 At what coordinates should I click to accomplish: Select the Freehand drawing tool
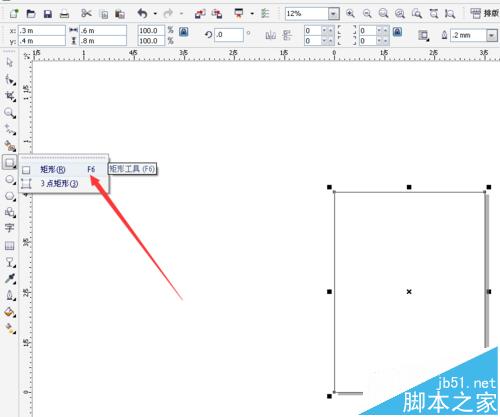click(x=10, y=130)
